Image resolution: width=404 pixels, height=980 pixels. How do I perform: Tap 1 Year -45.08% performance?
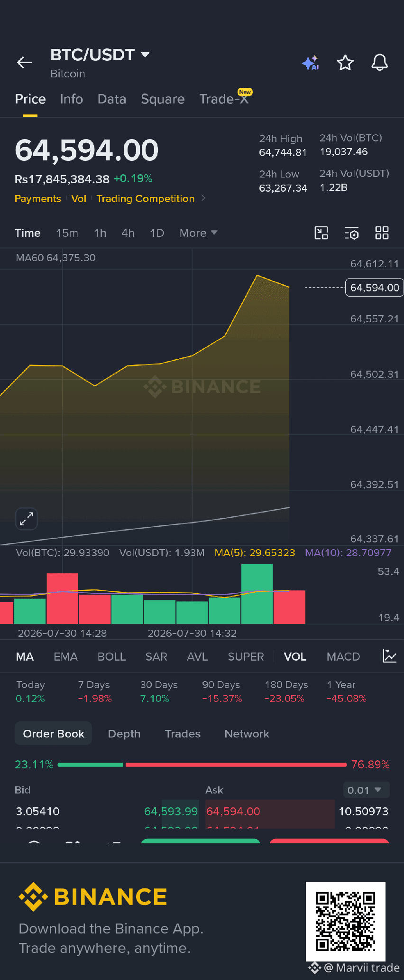[x=347, y=691]
